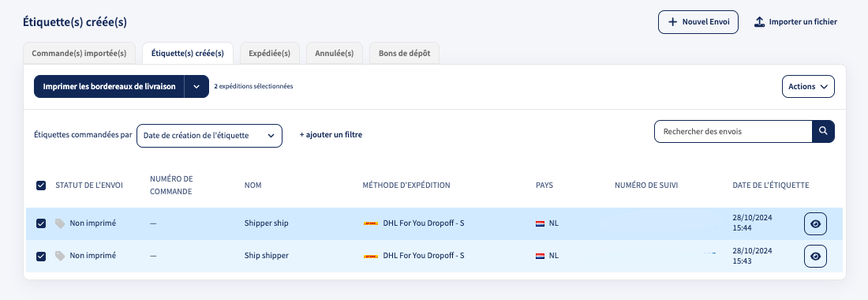The width and height of the screenshot is (868, 300).
Task: Click the Netherlands flag in Shipper ship row
Action: (541, 223)
